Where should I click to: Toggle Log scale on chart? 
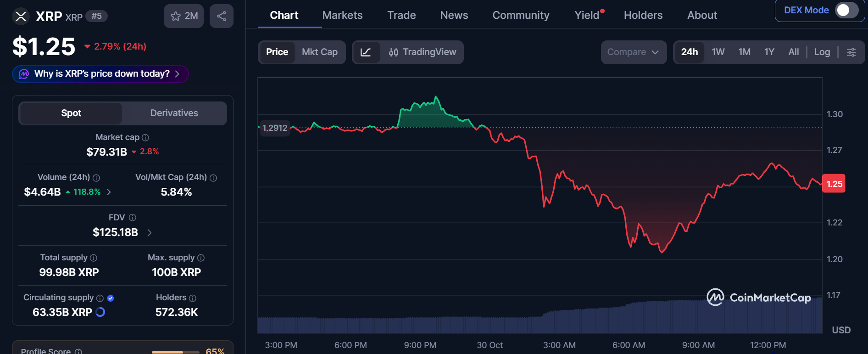(x=822, y=52)
